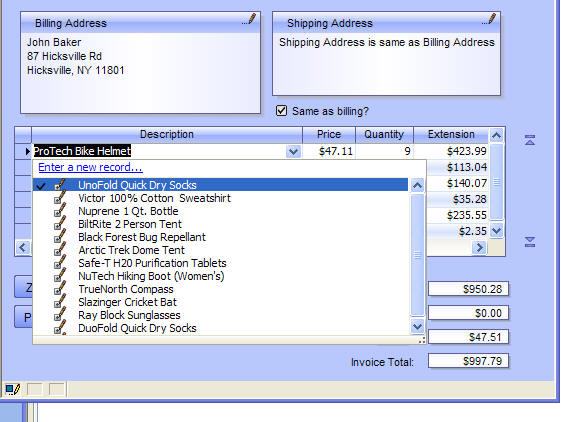The image size is (578, 422).
Task: Pick Ray Block Sunglasses from the list
Action: click(129, 315)
